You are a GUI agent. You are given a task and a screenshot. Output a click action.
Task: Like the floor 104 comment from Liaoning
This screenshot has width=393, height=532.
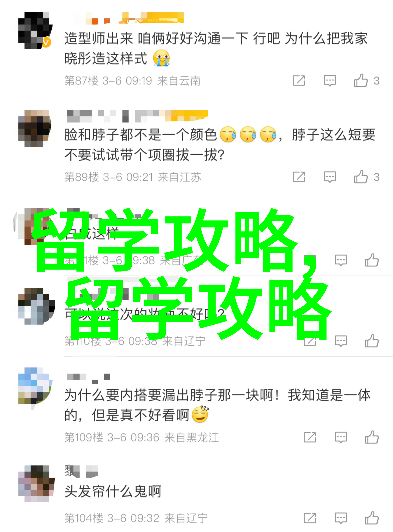[372, 518]
